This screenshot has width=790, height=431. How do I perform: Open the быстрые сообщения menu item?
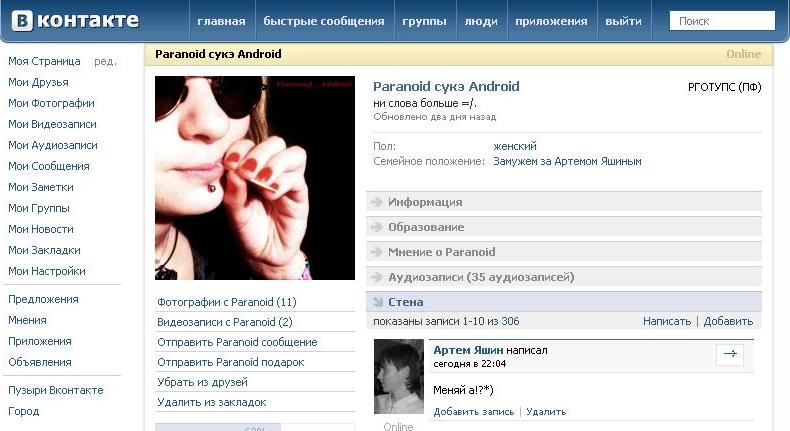pos(324,21)
